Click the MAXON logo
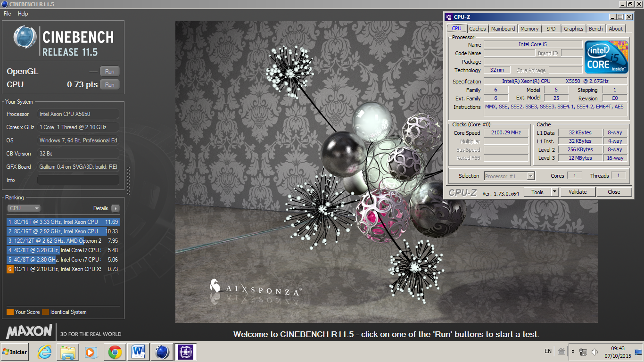 pos(29,331)
